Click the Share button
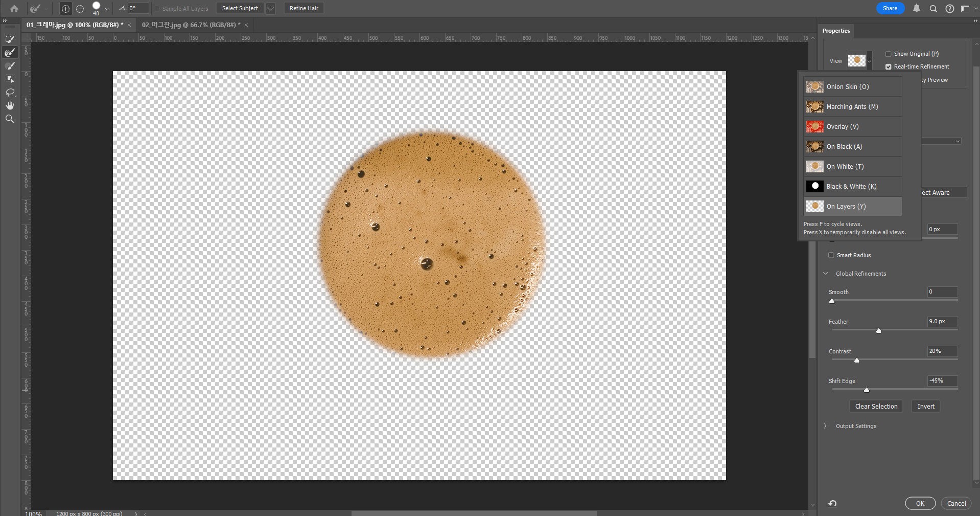Screen dimensions: 980x516 (890, 8)
